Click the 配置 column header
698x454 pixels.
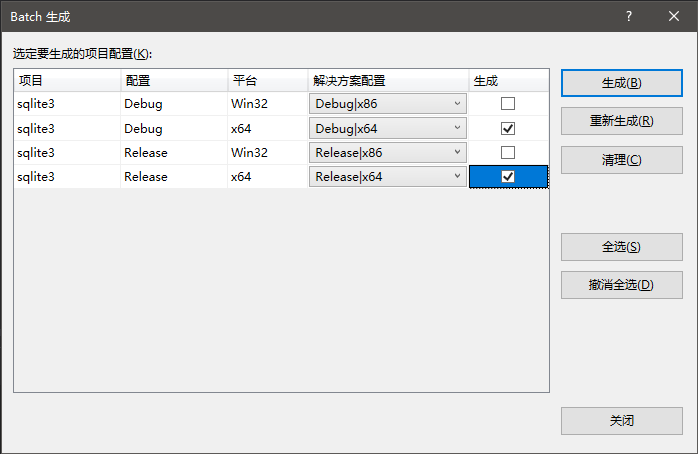tap(172, 80)
